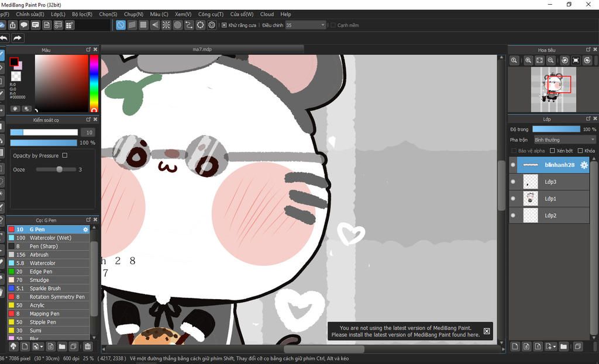Viewport: 599px width, 364px height.
Task: Toggle the Khử răng cưa checkbox
Action: [224, 25]
